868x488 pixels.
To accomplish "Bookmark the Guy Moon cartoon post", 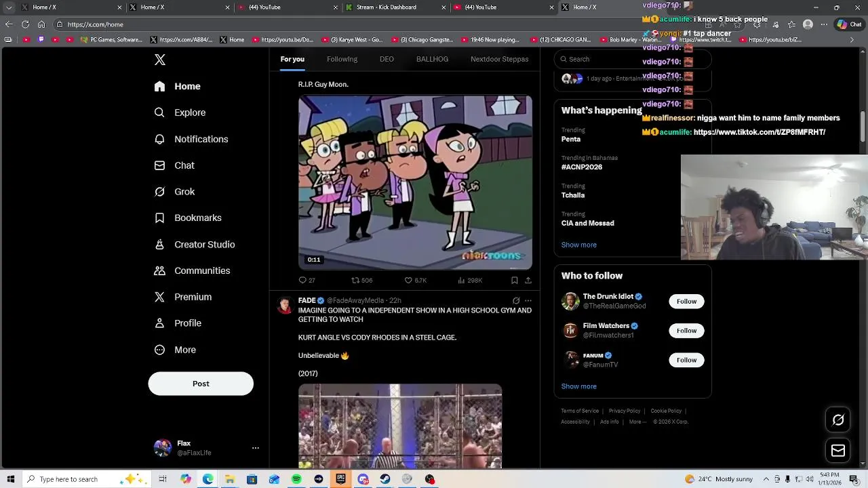I will coord(514,280).
